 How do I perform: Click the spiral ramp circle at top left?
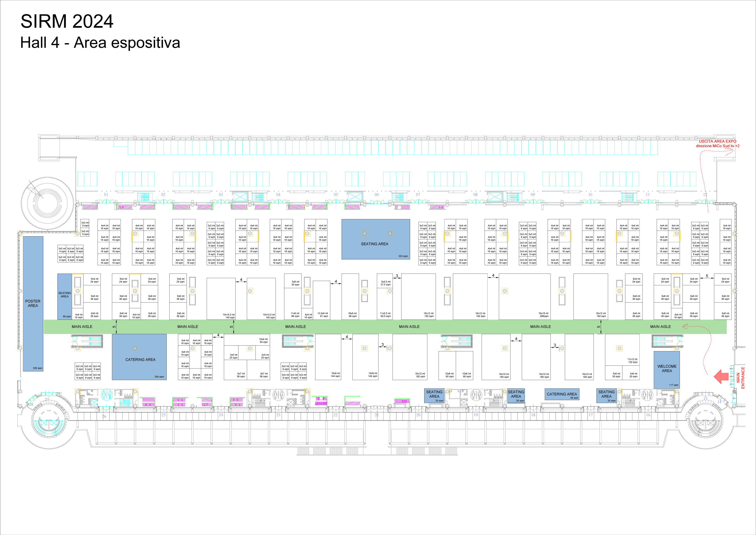point(47,203)
